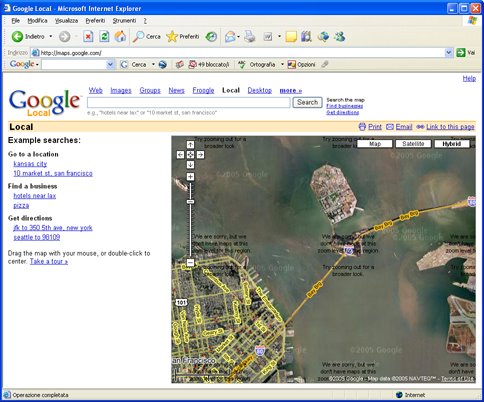484x402 pixels.
Task: Click the address bar URL field
Action: 238,53
